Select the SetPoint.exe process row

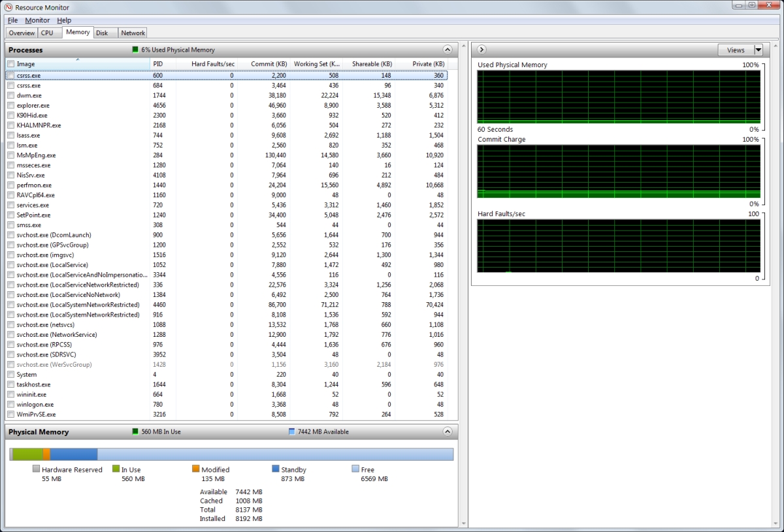click(227, 215)
